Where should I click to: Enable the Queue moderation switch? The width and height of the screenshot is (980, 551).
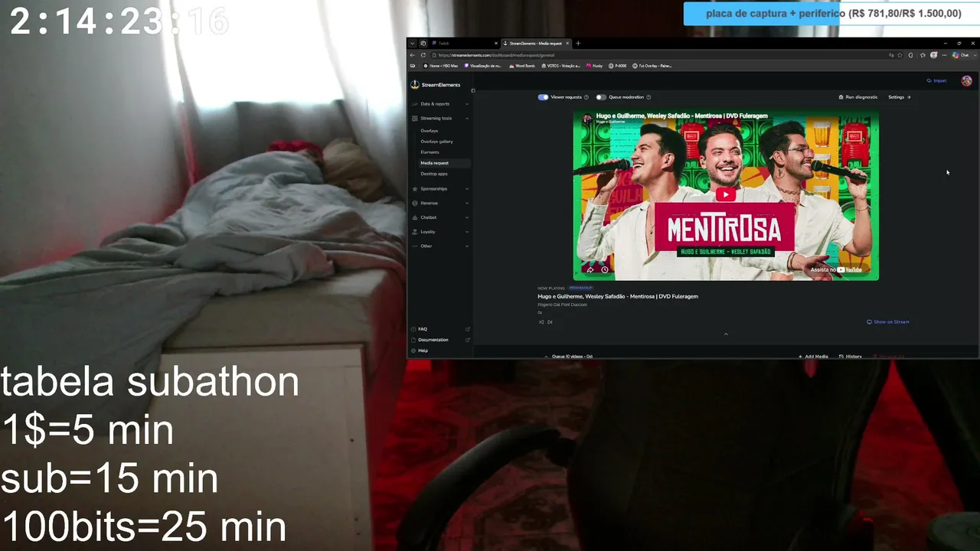click(x=601, y=97)
